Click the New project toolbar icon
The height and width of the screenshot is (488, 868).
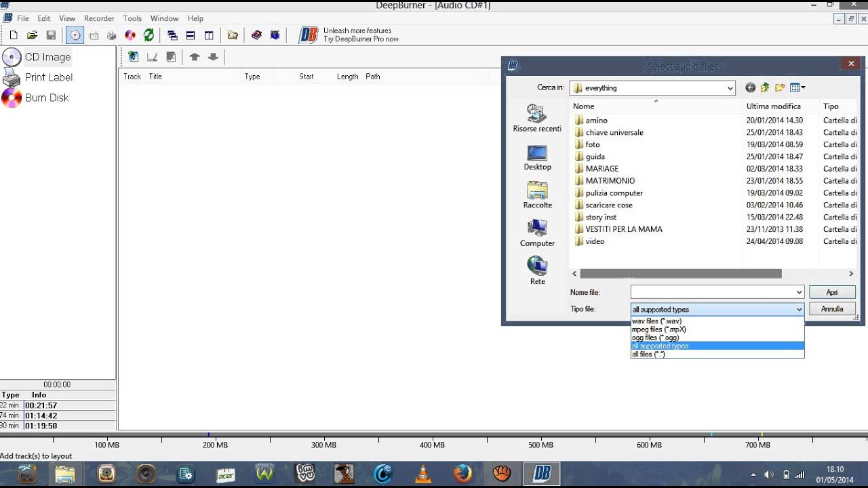[14, 35]
